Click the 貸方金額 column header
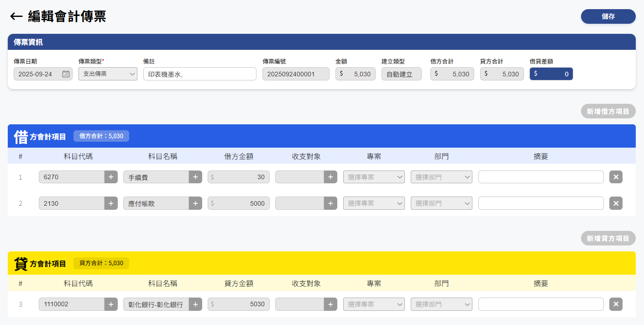This screenshot has width=644, height=325. tap(239, 283)
